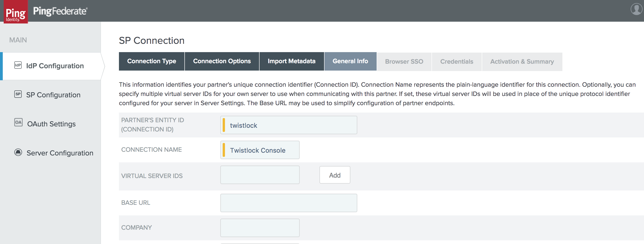
Task: Click the COMPANY label
Action: 136,227
